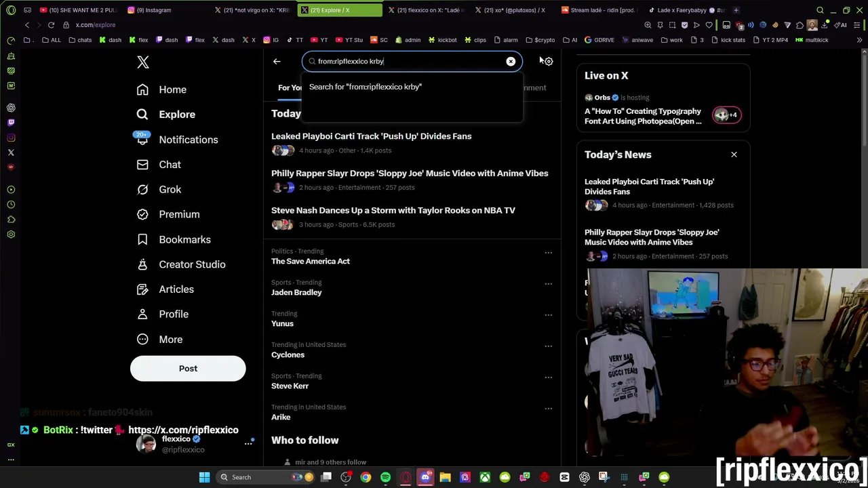The image size is (868, 488).
Task: Clear the search box with X button
Action: (x=511, y=62)
